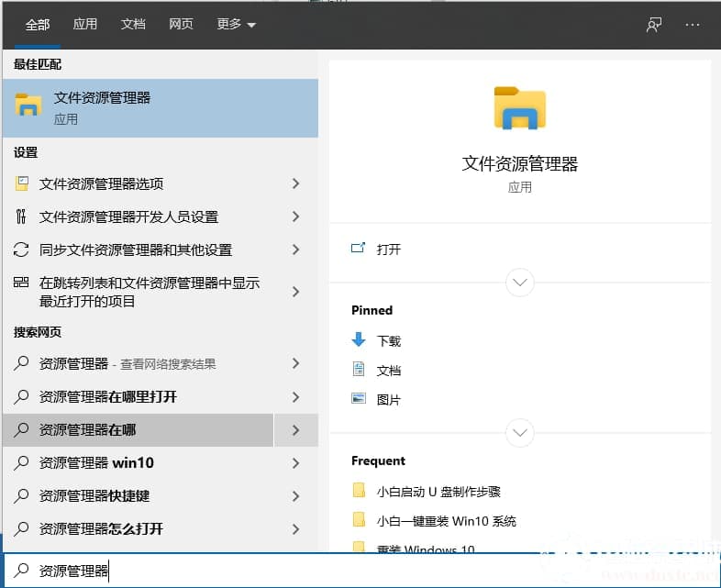
Task: Open pinned 图片 folder
Action: pos(389,400)
